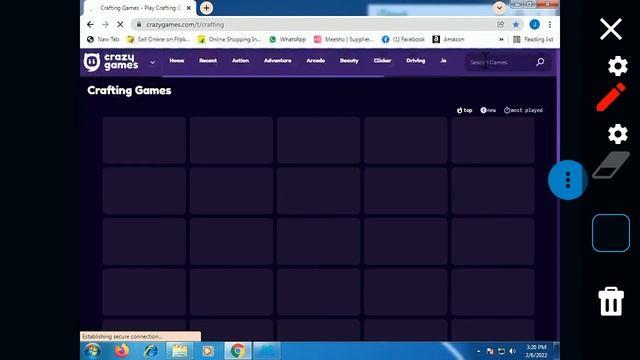Select the red pencil tool
Viewport: 640px width, 360px height.
(x=611, y=97)
